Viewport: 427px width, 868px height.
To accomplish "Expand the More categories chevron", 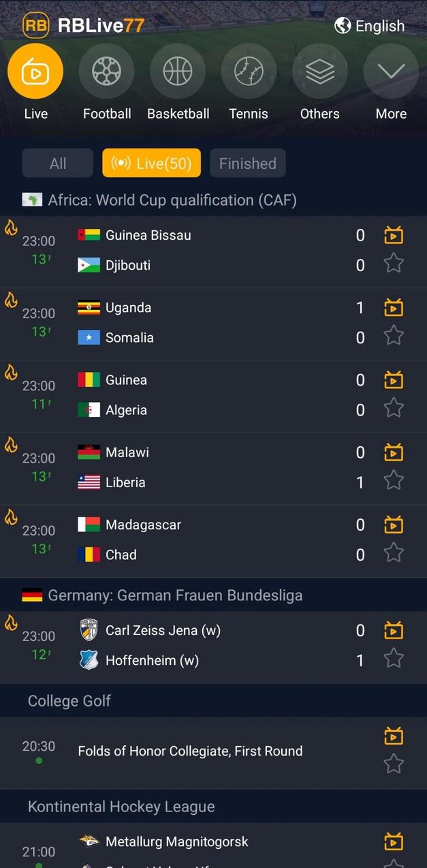I will click(x=391, y=72).
